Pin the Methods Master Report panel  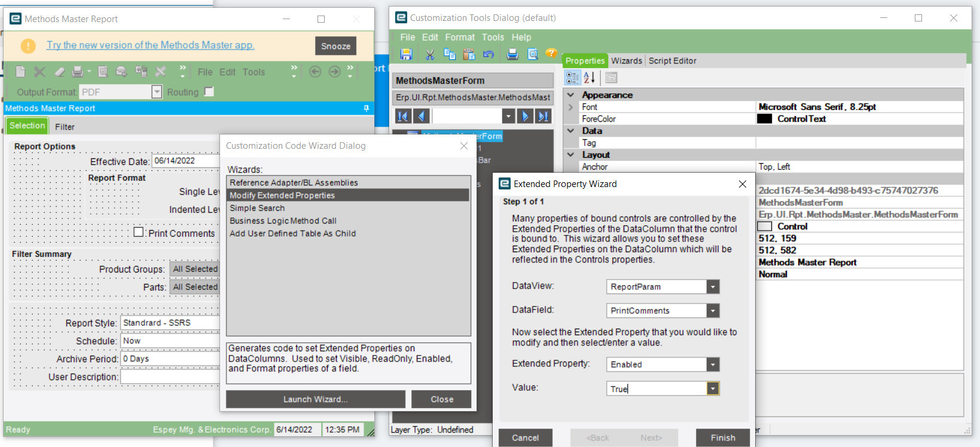click(x=366, y=108)
